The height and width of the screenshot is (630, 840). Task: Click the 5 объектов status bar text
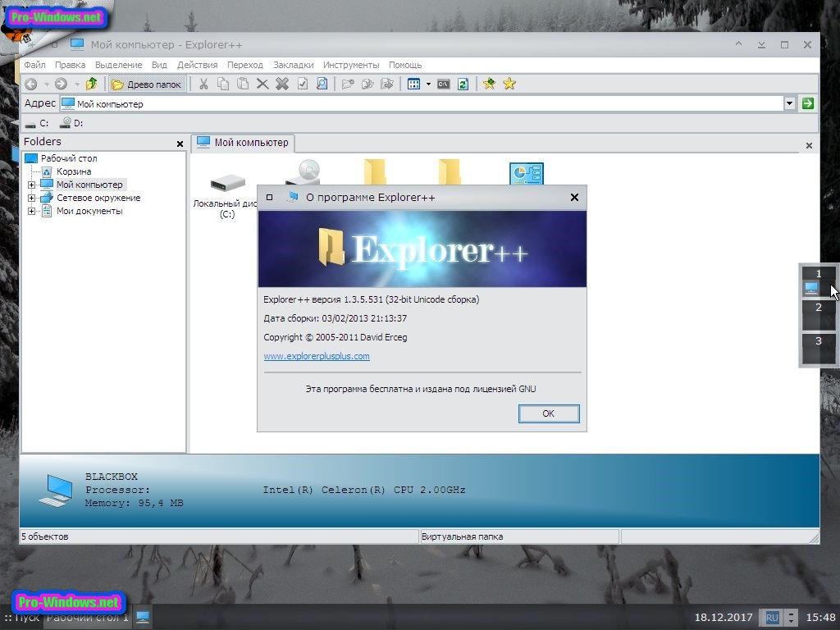[x=45, y=536]
